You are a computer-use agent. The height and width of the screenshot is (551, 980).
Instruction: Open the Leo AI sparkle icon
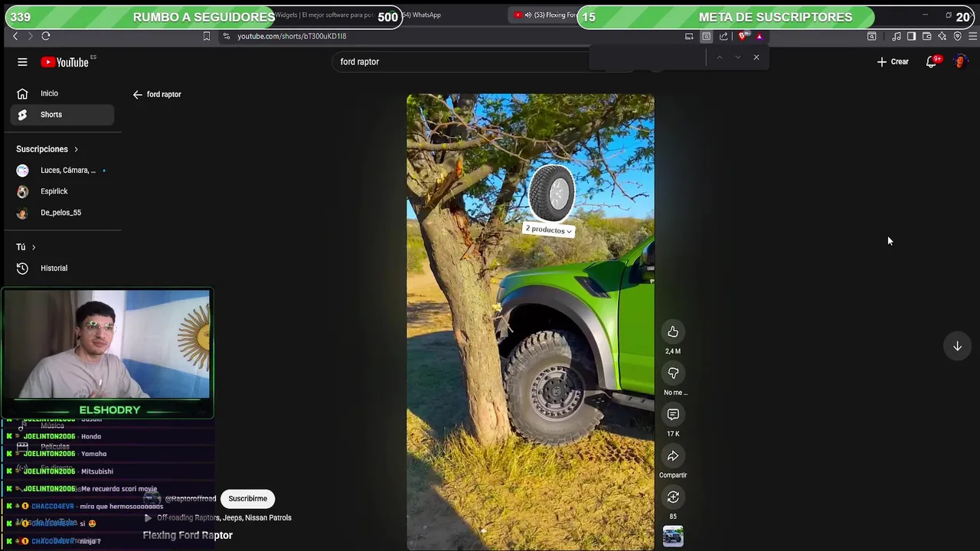pos(942,36)
